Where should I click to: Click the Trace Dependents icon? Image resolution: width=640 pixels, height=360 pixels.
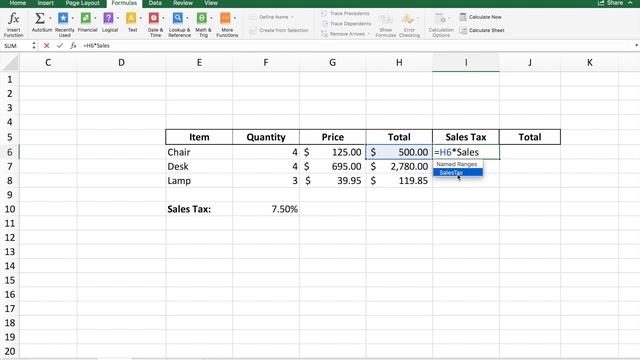tap(324, 24)
